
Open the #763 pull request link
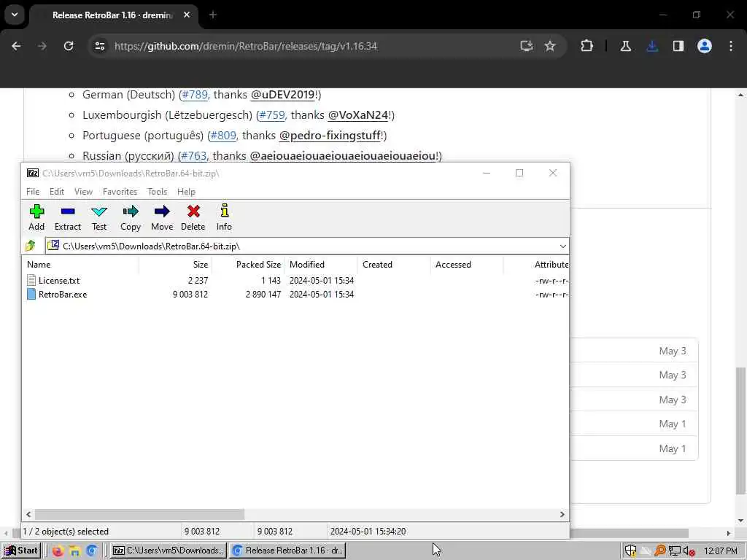point(194,156)
